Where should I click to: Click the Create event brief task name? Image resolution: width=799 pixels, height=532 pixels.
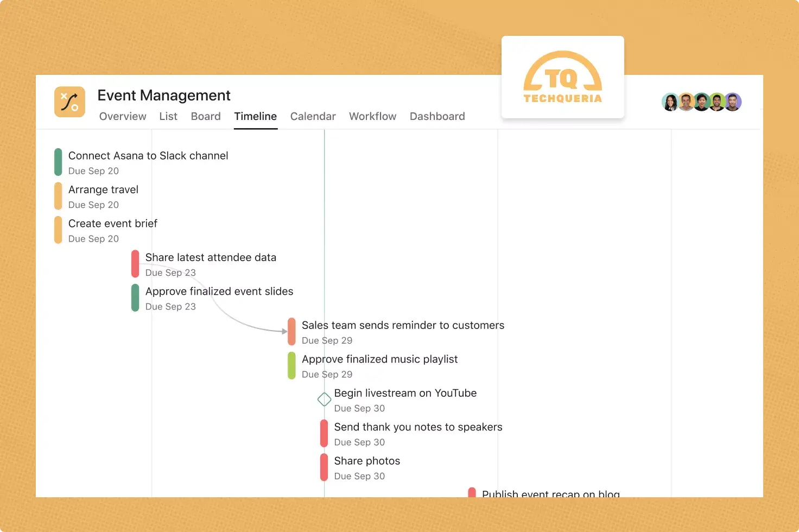tap(112, 223)
